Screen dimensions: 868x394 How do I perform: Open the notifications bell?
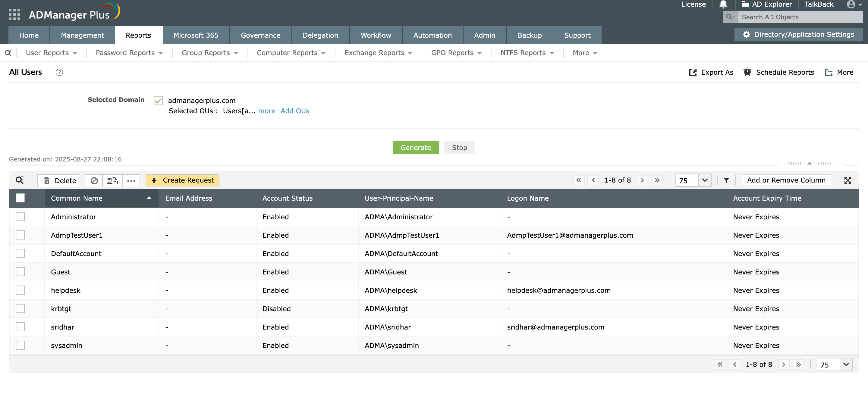point(723,5)
